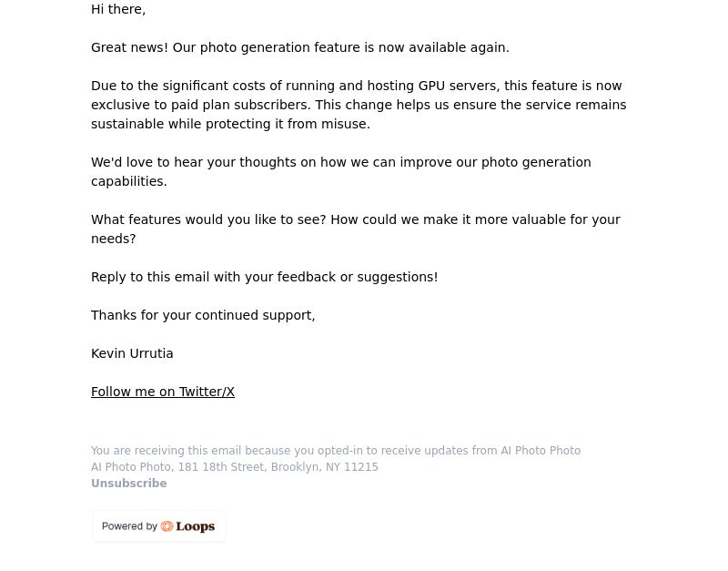Click the line starting 'Due to the significant costs'
728x571 pixels.
point(356,86)
